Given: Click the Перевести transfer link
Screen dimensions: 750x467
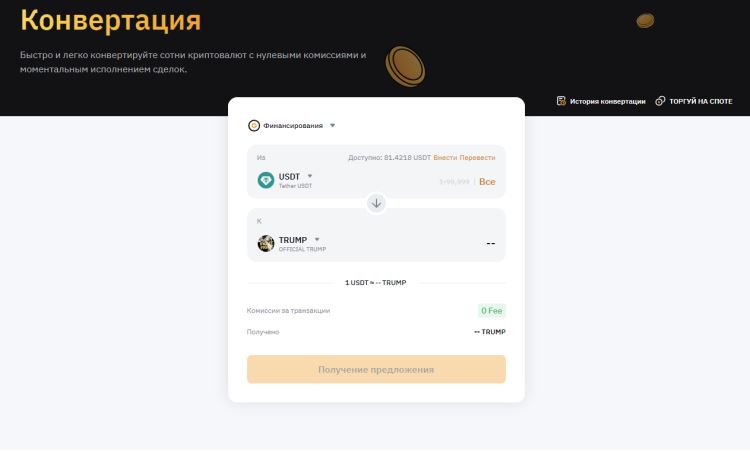Looking at the screenshot, I should [x=477, y=157].
